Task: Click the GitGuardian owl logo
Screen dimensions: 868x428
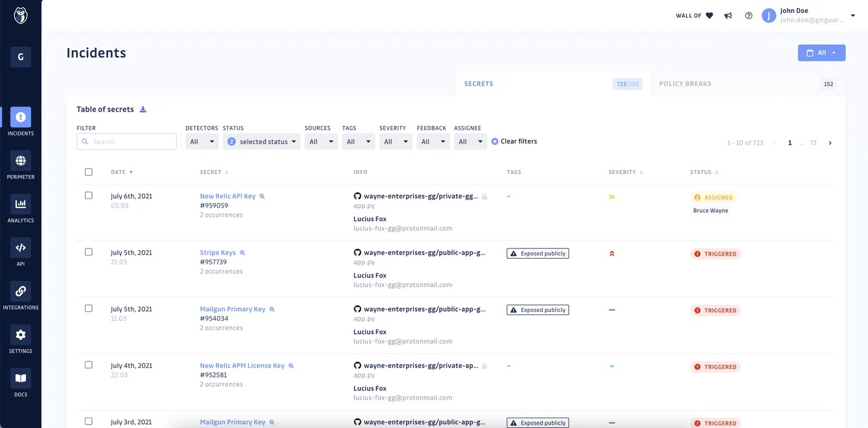Action: click(21, 16)
